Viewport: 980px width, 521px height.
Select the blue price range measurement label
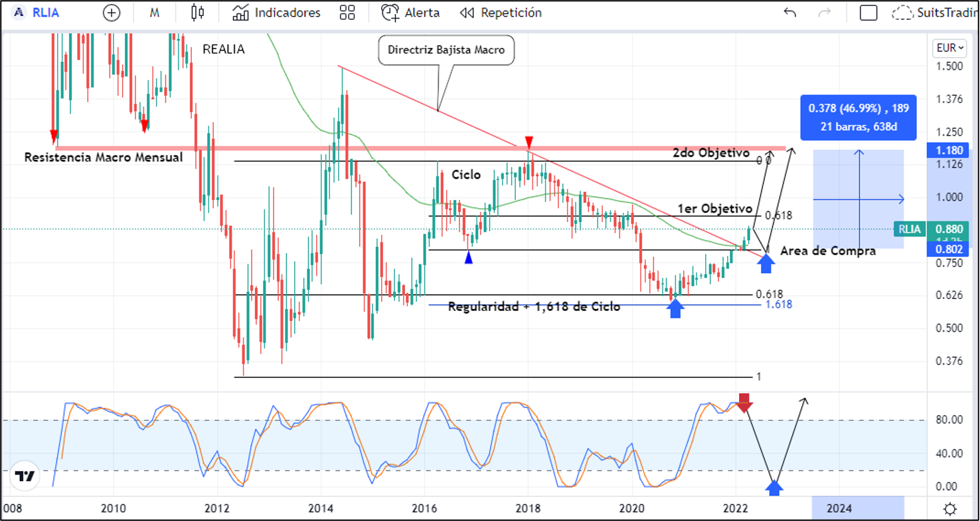tap(858, 117)
